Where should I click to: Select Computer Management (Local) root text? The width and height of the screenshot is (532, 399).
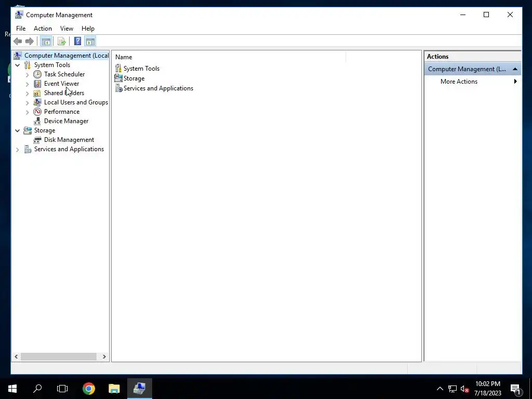point(66,56)
